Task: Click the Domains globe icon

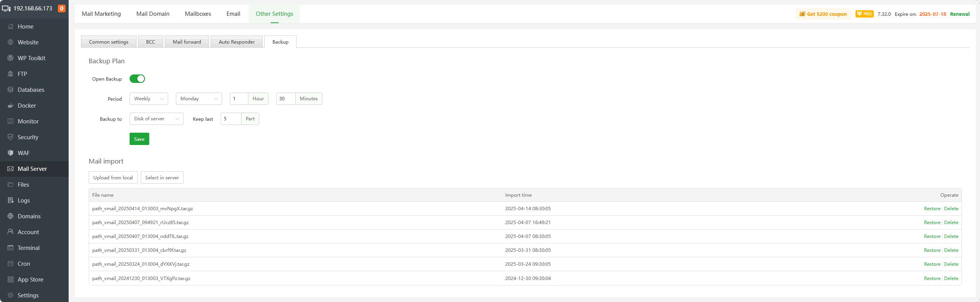Action: pyautogui.click(x=10, y=216)
